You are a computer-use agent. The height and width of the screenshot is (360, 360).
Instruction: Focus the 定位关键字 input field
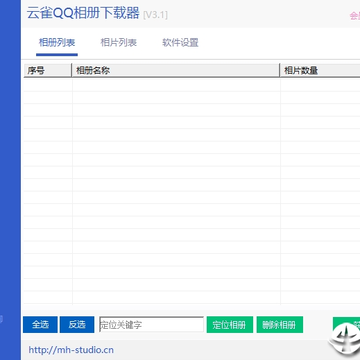(151, 325)
